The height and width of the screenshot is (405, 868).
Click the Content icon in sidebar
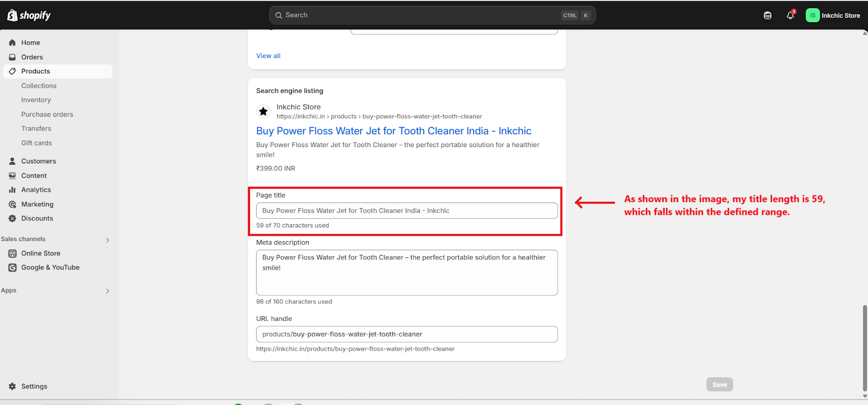tap(12, 175)
